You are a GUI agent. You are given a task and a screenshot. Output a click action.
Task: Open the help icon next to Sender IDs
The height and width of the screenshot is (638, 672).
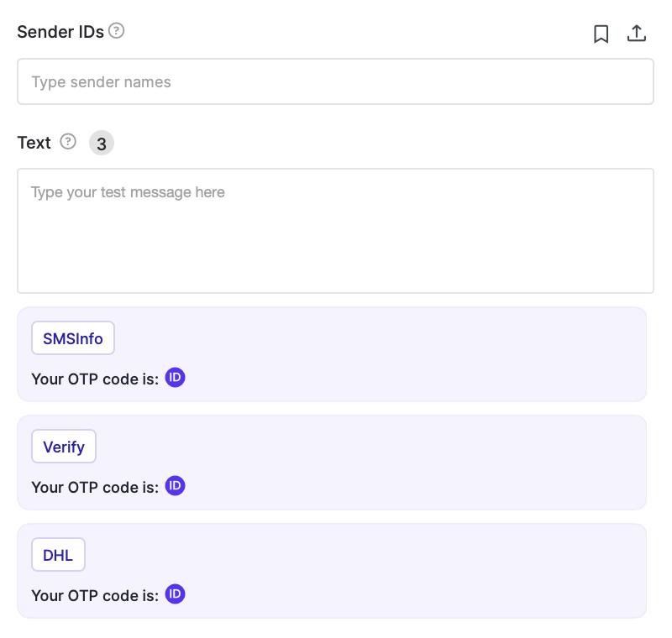(116, 31)
